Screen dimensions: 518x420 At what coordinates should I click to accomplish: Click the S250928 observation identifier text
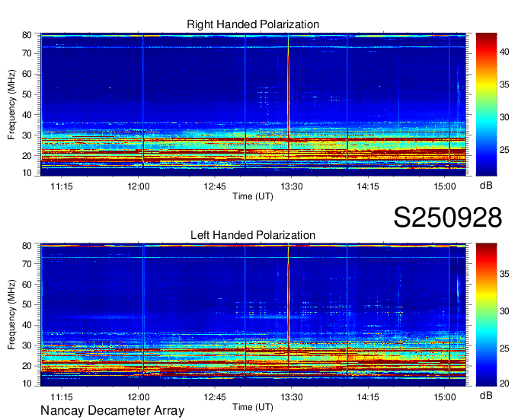pos(447,218)
